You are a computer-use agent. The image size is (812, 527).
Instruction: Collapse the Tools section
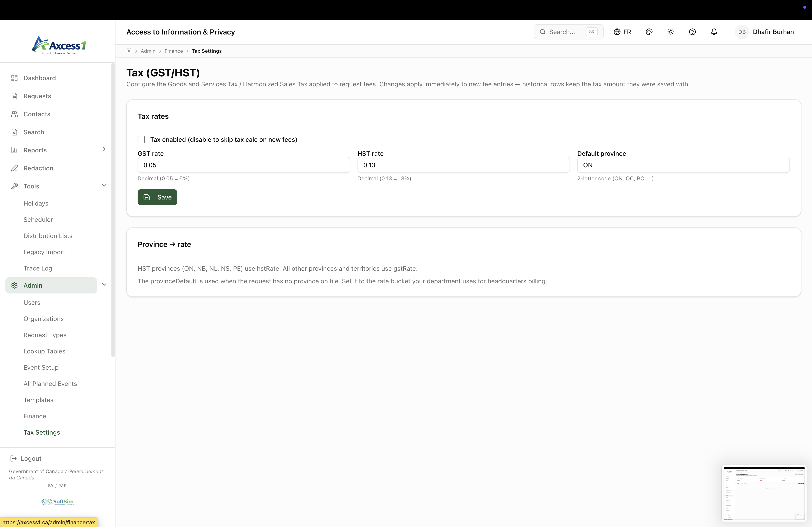pos(104,186)
